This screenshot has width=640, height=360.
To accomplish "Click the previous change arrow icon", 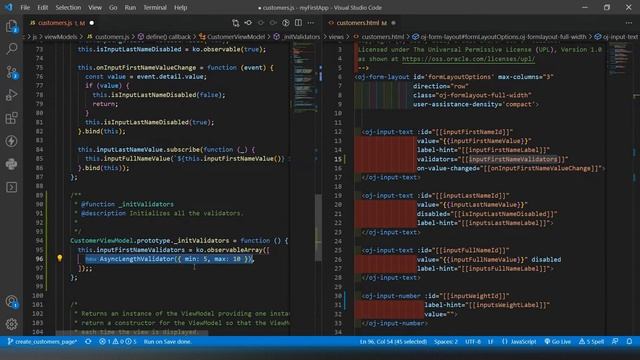I will (x=261, y=23).
